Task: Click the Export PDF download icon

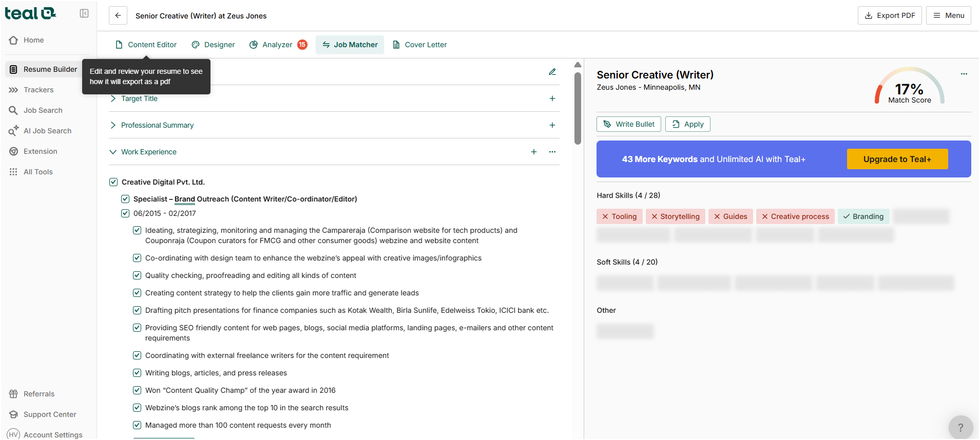Action: click(x=869, y=15)
